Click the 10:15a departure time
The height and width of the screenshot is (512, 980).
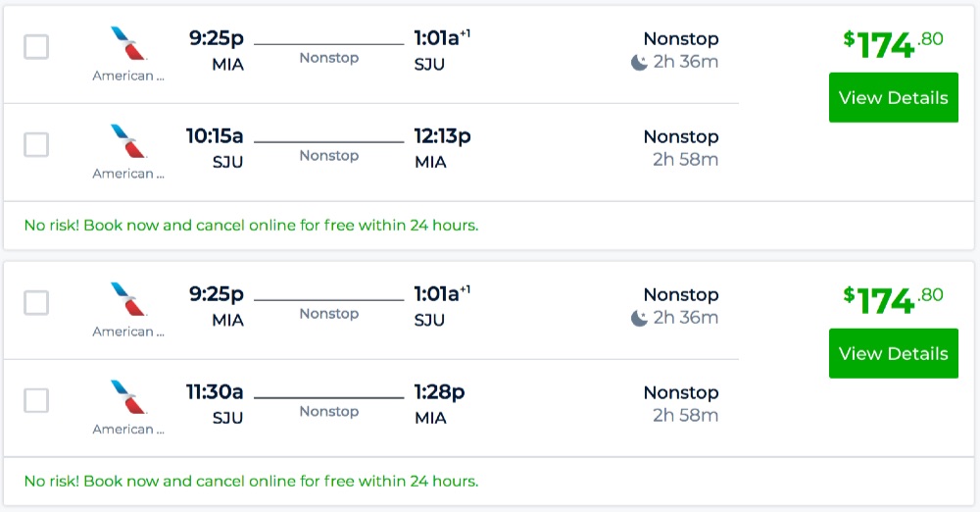(x=215, y=136)
